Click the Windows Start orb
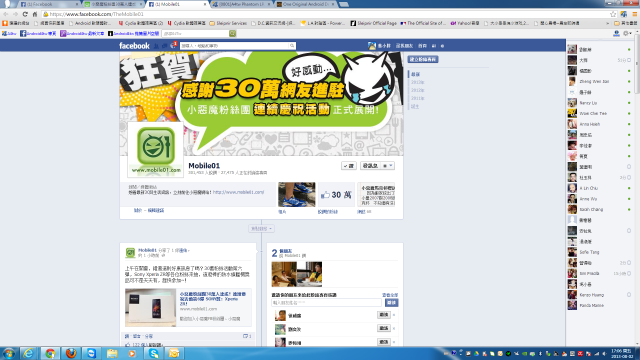Screen dimensions: 640x360 pyautogui.click(x=9, y=353)
